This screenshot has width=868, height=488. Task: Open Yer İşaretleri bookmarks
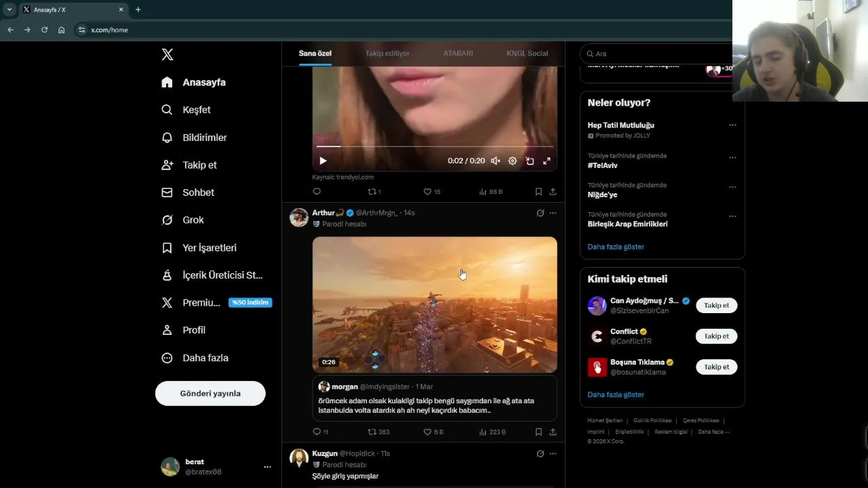(x=199, y=247)
